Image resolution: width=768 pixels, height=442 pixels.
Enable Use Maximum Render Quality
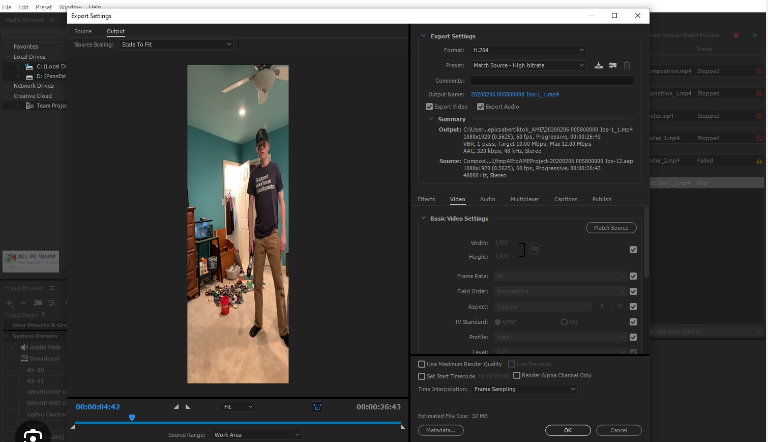pos(421,364)
